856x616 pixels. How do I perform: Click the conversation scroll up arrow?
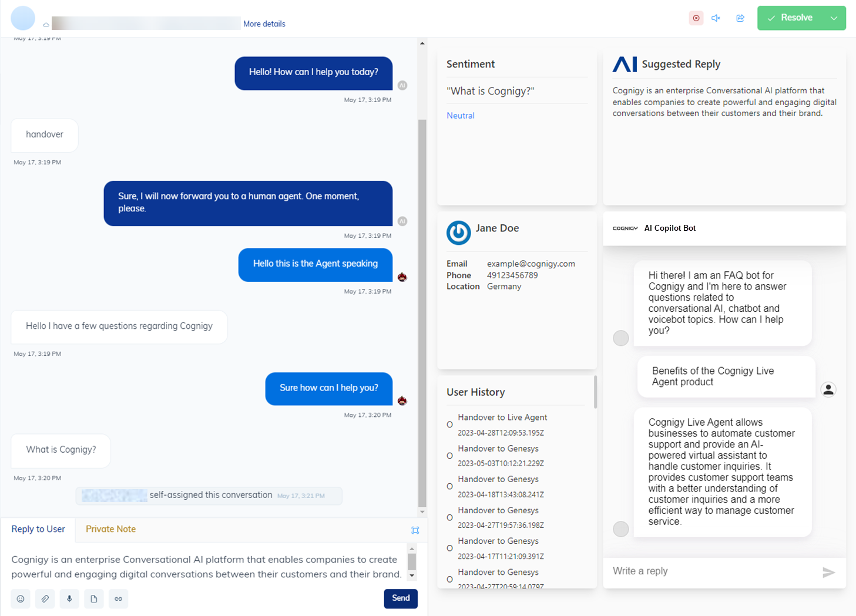point(422,43)
